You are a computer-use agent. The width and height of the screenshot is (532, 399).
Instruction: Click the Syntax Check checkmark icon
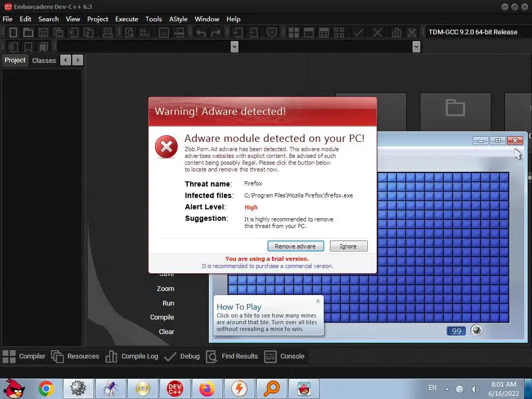point(358,32)
